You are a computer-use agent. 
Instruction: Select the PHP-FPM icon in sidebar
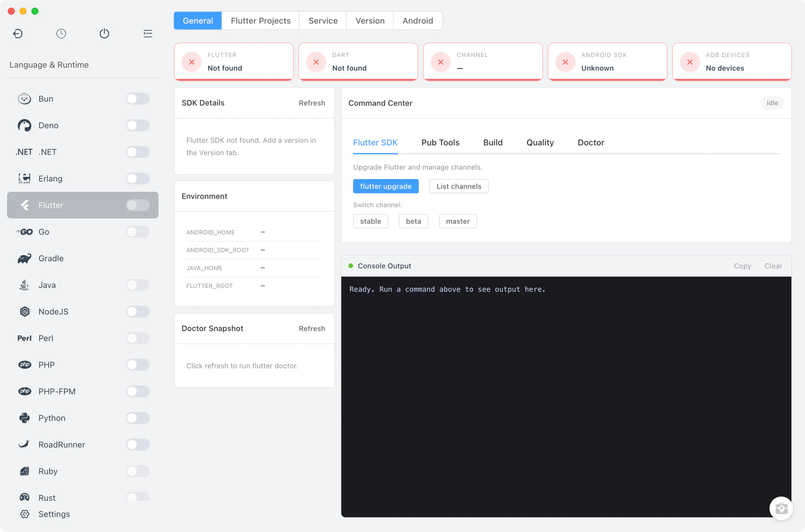tap(25, 391)
